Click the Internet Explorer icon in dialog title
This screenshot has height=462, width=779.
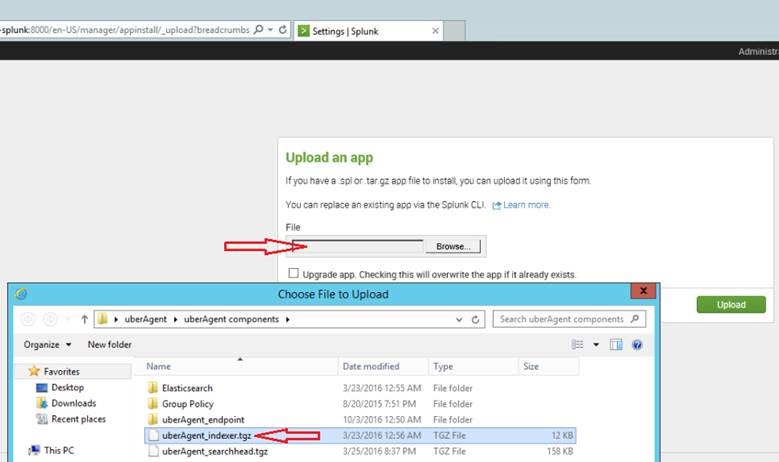[20, 294]
